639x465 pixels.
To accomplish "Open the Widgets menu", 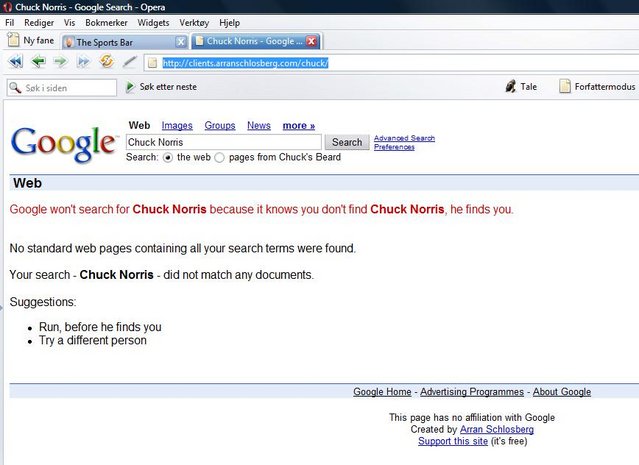I will click(x=153, y=23).
